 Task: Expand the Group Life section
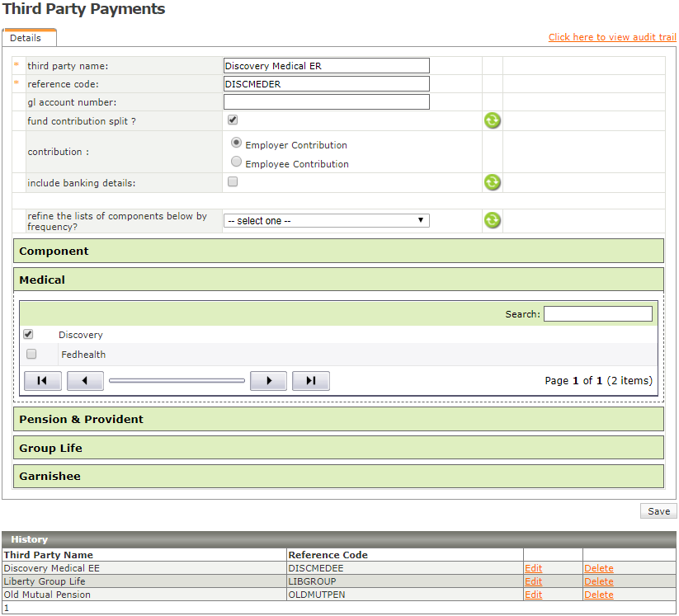pos(338,448)
